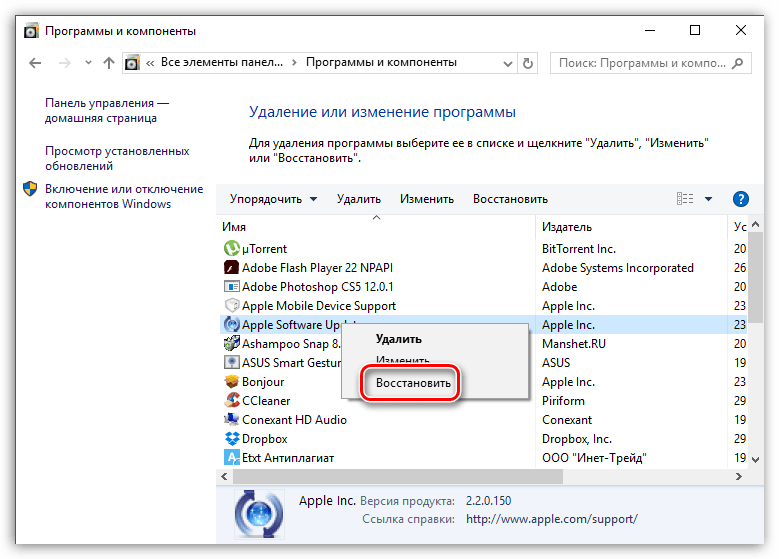Select the CCleaner program name

(266, 401)
